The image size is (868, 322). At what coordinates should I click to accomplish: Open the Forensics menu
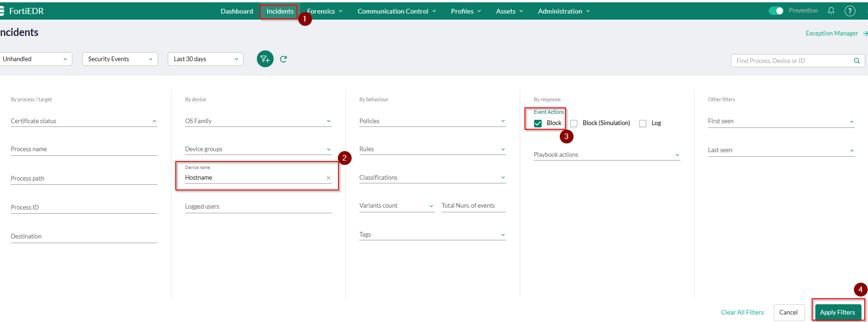(324, 11)
